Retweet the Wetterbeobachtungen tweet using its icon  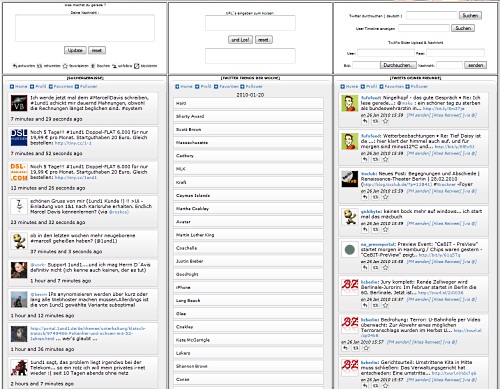(x=375, y=159)
